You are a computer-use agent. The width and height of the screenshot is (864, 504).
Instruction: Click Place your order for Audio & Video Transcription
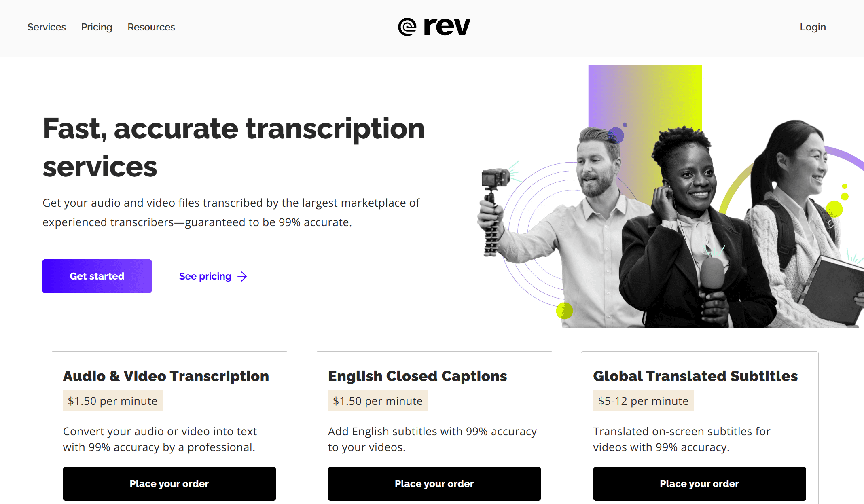(x=169, y=483)
